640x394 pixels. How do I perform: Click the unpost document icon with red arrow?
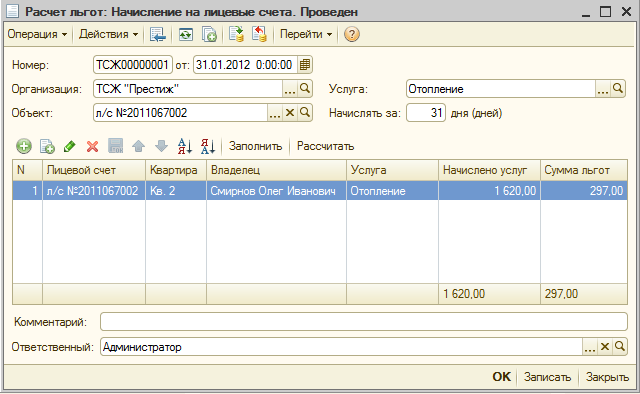pos(259,34)
